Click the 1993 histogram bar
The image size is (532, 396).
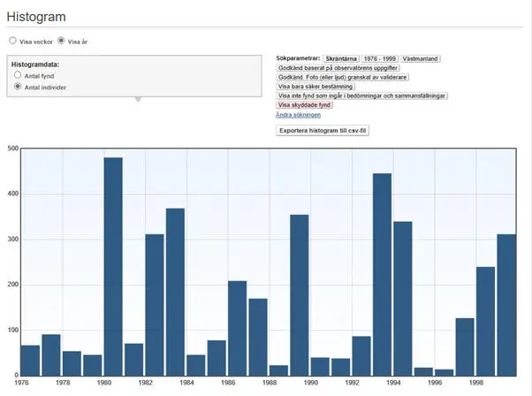(x=382, y=274)
